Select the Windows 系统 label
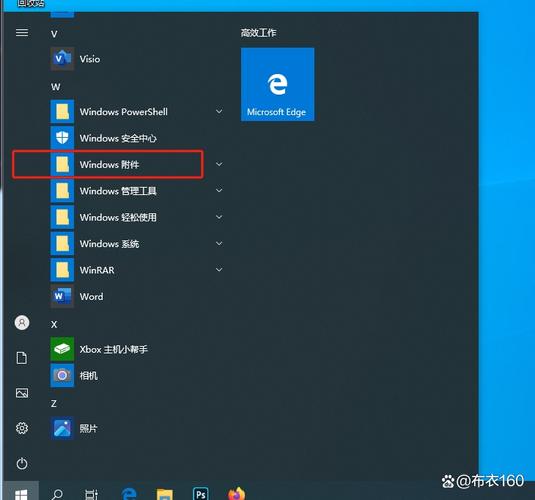 (x=109, y=244)
